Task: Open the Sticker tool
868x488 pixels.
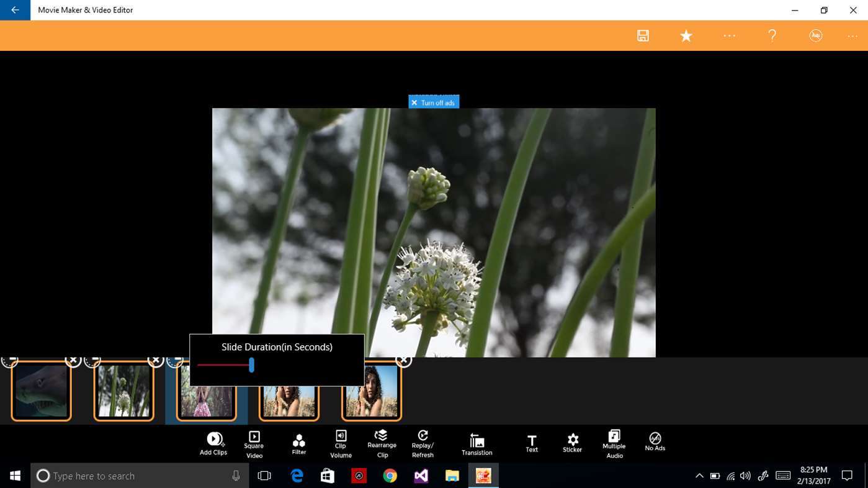Action: pos(573,439)
